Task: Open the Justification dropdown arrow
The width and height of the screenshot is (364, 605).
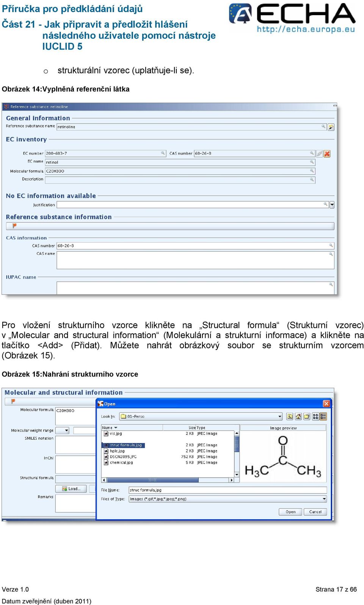Action: coord(332,205)
